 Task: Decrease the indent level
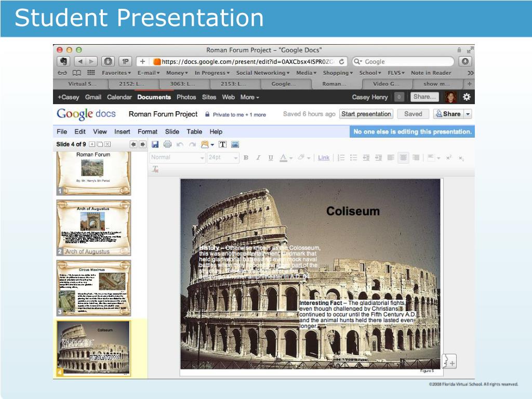[366, 157]
